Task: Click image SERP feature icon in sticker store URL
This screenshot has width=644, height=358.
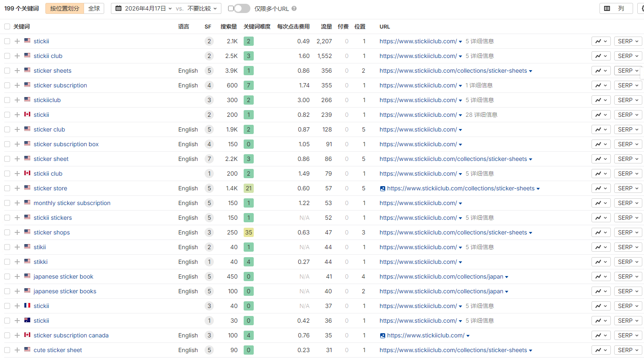Action: tap(382, 189)
